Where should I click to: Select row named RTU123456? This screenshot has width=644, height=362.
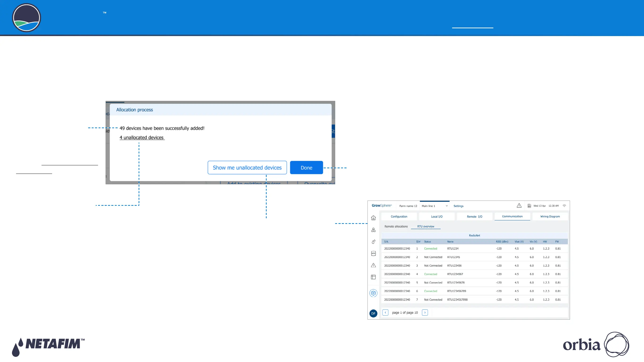[474, 266]
